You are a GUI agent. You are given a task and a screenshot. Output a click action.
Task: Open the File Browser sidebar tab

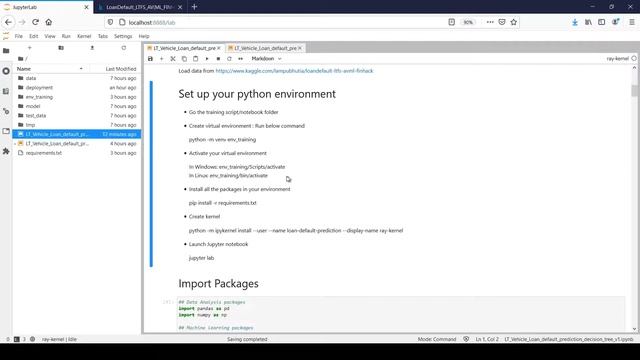[6, 51]
